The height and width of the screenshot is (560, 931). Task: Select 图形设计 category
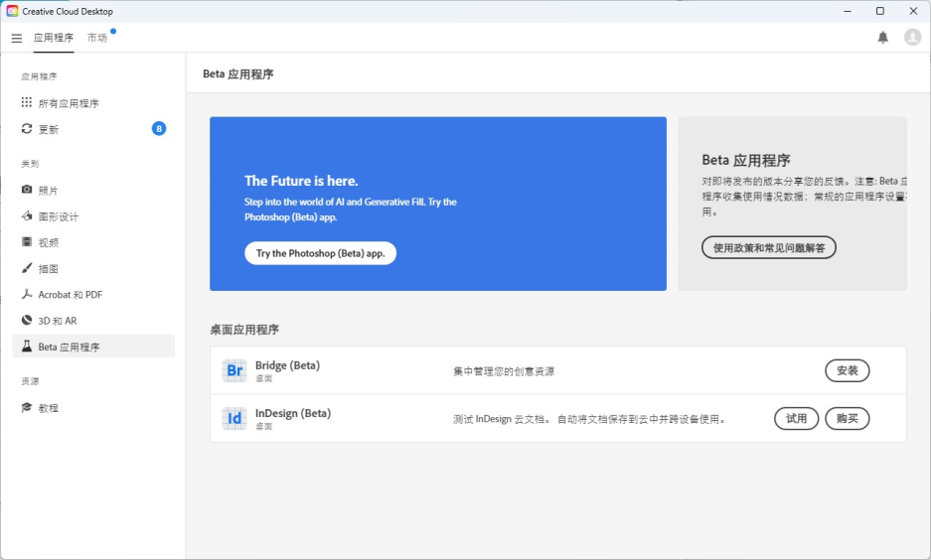point(58,216)
